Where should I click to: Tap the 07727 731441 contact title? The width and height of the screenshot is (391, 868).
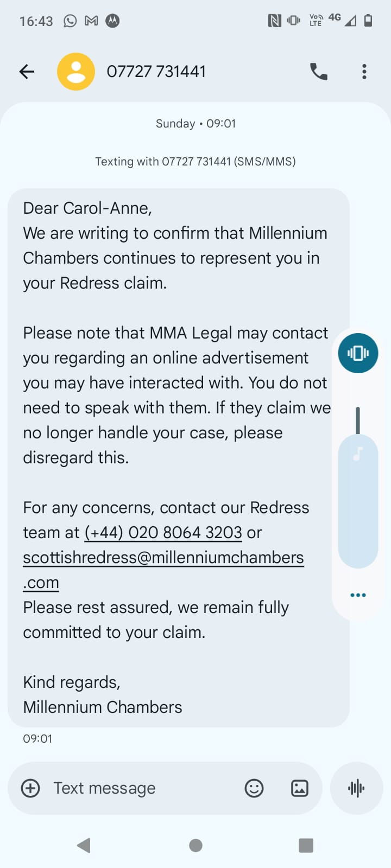(156, 72)
